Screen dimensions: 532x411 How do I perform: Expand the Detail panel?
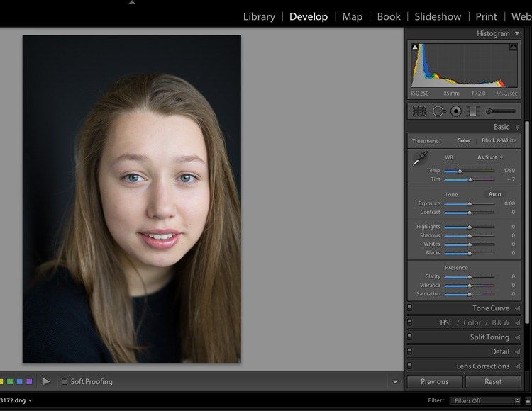(x=499, y=351)
